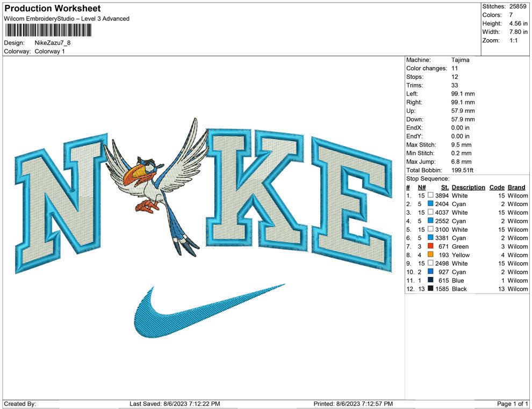The image size is (532, 409).
Task: Click the Max Stitch value 9.5 mm
Action: 462,145
